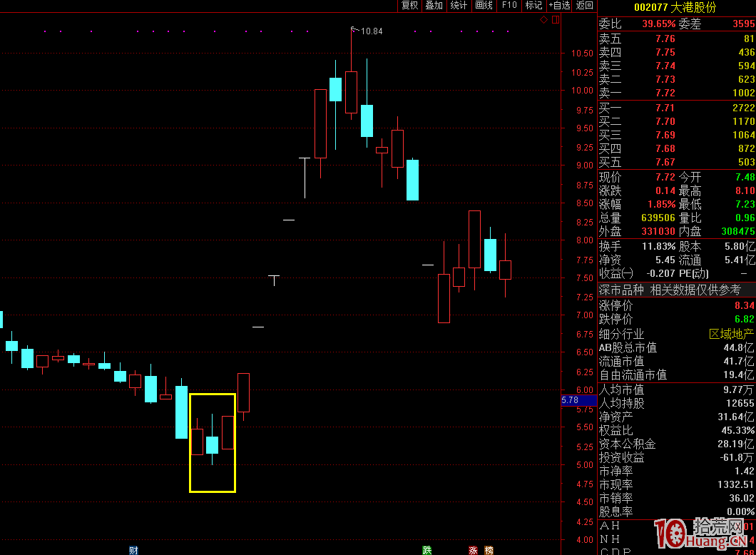Screen dimensions: 756x555
Task: Click the 最低 value 7.23
Action: 745,204
